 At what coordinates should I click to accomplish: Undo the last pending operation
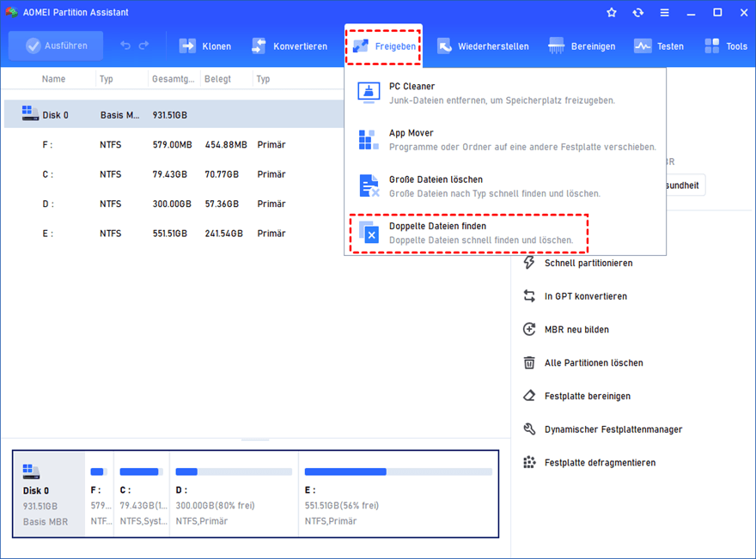(125, 46)
